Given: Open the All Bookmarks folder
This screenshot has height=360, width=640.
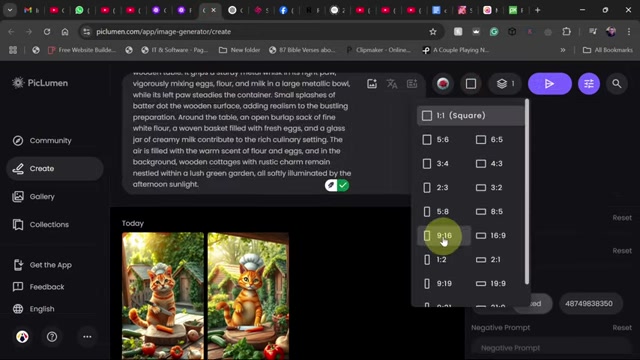Looking at the screenshot, I should (608, 50).
